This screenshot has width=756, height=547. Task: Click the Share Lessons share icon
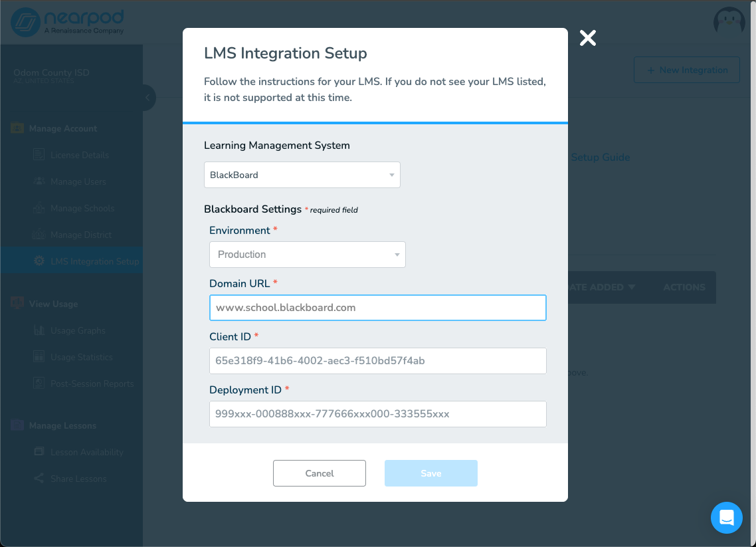point(39,478)
